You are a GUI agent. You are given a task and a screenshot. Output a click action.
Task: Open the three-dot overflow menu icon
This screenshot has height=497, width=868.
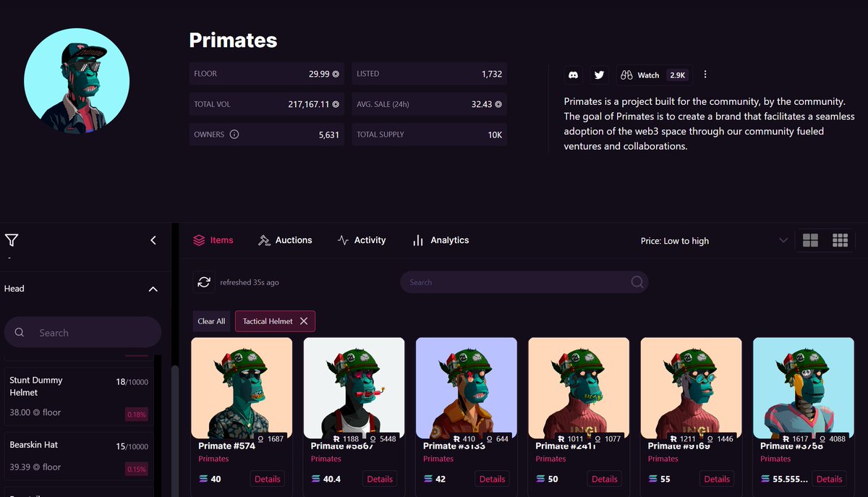tap(705, 75)
